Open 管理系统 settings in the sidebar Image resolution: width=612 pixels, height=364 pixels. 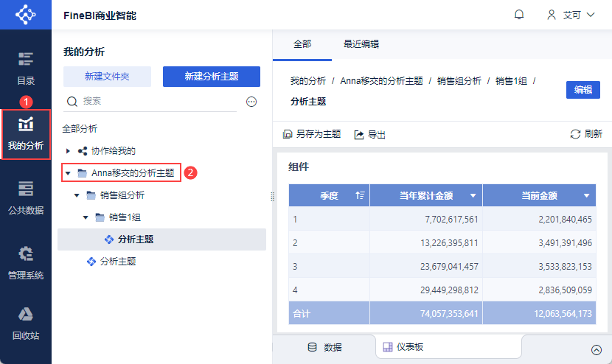[x=26, y=262]
